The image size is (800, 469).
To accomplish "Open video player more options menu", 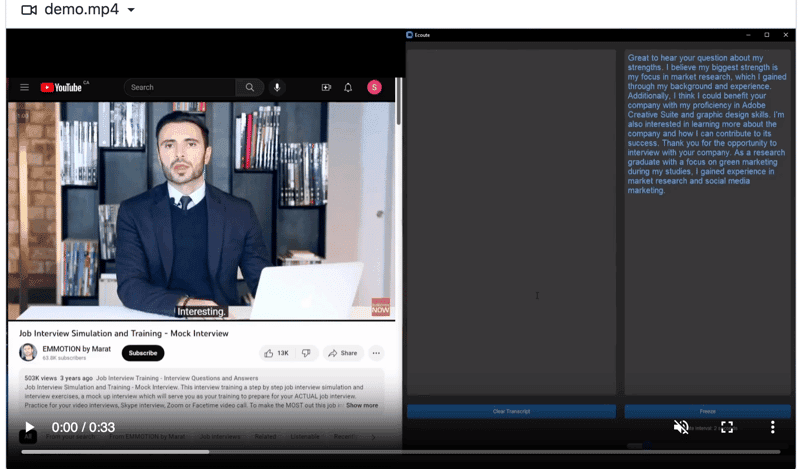I will [772, 427].
